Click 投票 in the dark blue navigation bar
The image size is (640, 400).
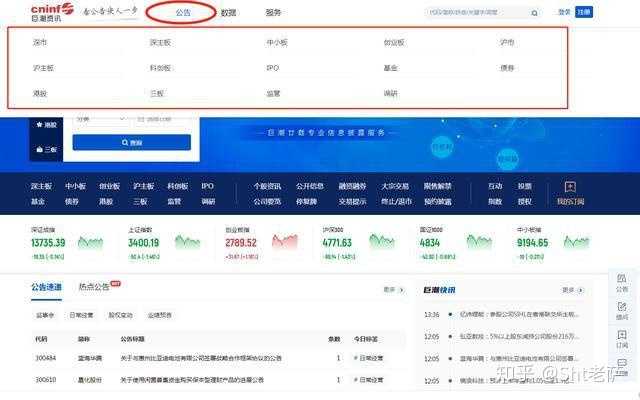coord(524,186)
